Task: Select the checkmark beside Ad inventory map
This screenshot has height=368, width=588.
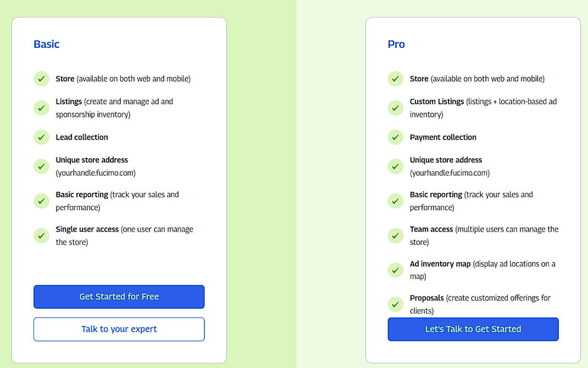Action: click(x=395, y=270)
